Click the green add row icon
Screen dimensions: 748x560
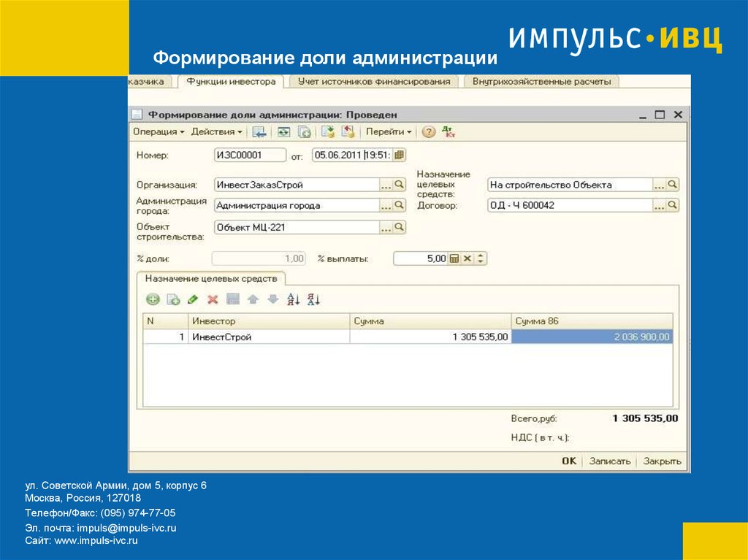tap(153, 299)
